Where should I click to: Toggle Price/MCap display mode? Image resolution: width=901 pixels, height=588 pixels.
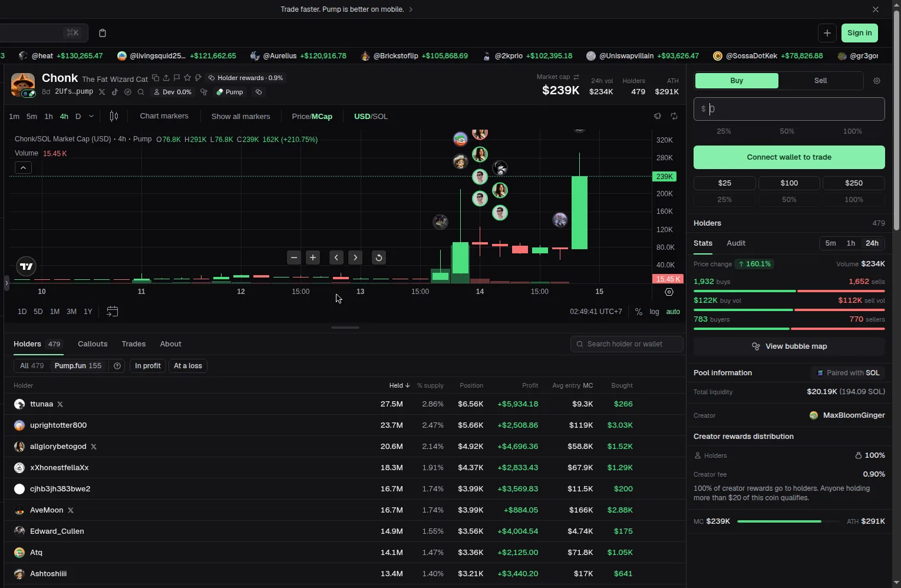pyautogui.click(x=312, y=117)
